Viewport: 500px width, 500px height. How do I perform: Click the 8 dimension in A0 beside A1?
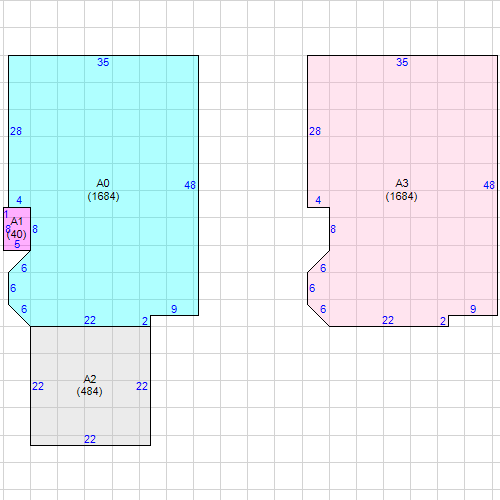[x=35, y=229]
